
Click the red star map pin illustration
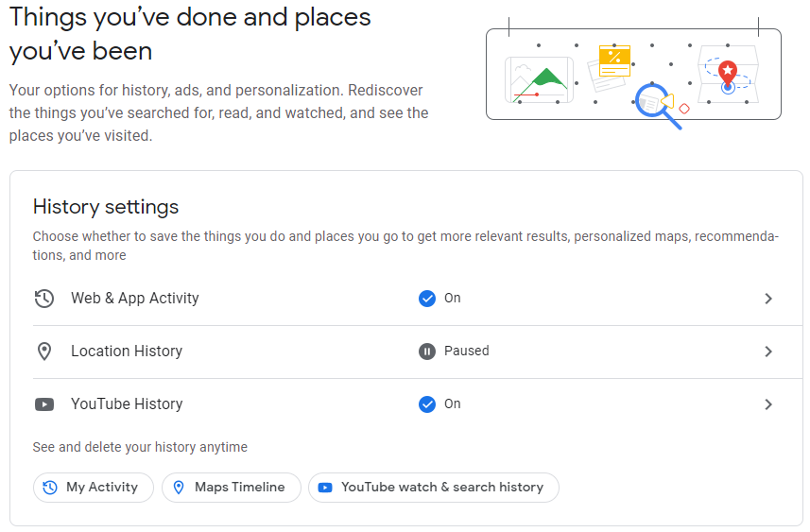point(728,74)
